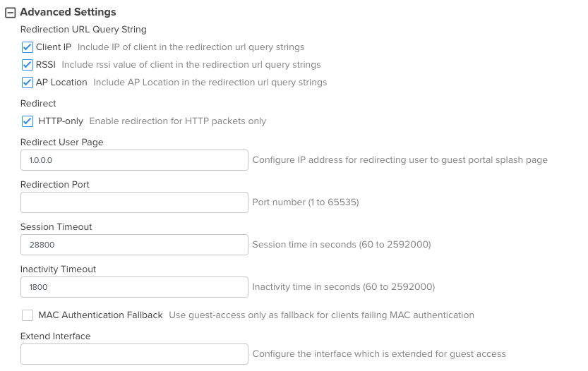Click the Client IP label text
588x371 pixels.
pyautogui.click(x=54, y=47)
